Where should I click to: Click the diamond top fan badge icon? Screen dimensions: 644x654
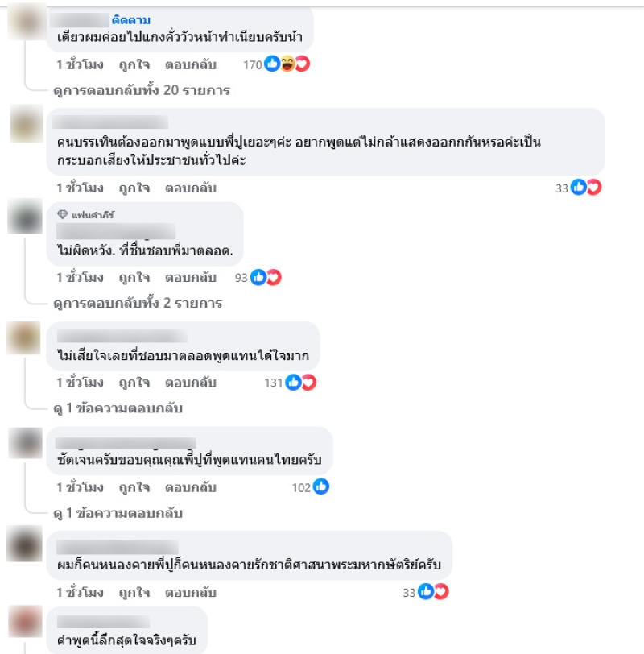(63, 215)
